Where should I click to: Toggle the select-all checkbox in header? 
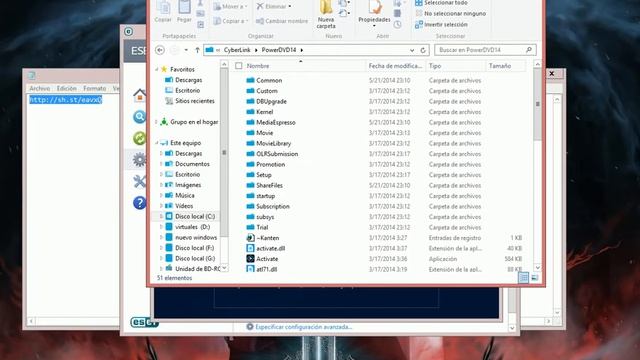pos(239,66)
